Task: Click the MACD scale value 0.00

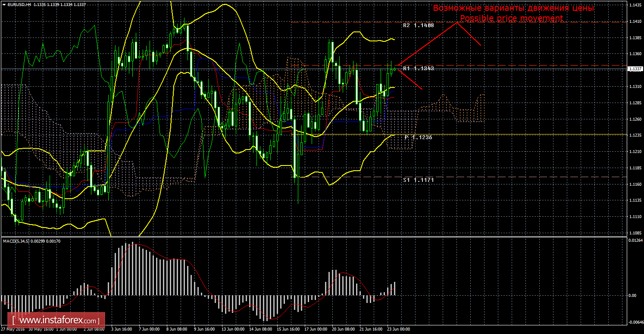Action: [632, 296]
